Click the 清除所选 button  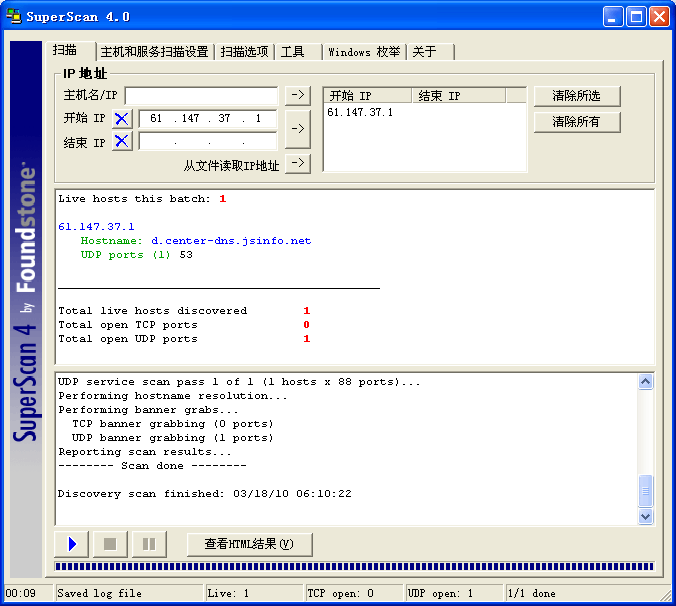click(x=576, y=96)
